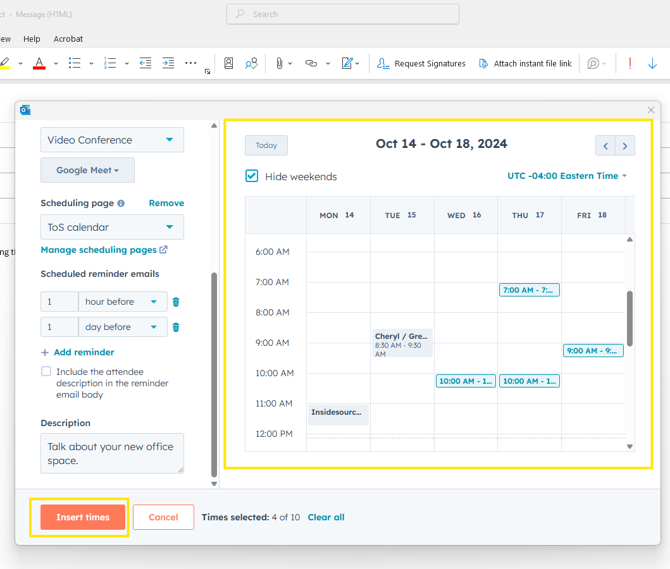This screenshot has width=670, height=569.
Task: Open the Acrobat tab
Action: click(x=68, y=39)
